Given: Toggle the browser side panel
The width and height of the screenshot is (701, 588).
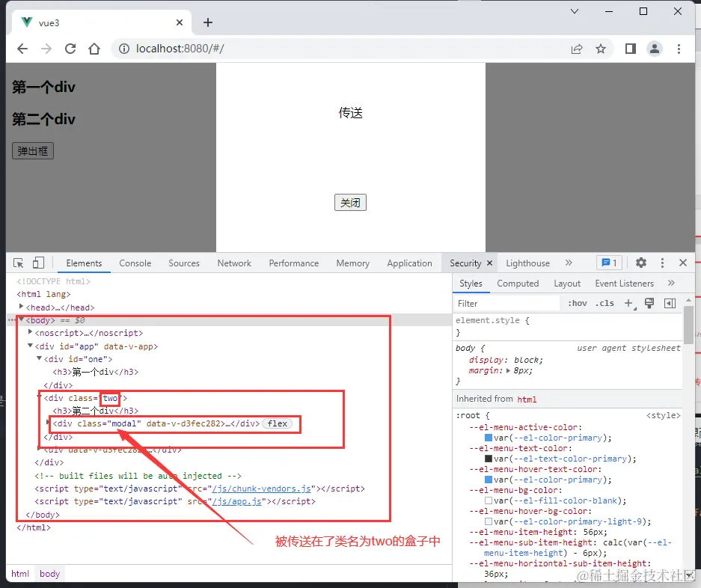Looking at the screenshot, I should [x=631, y=49].
